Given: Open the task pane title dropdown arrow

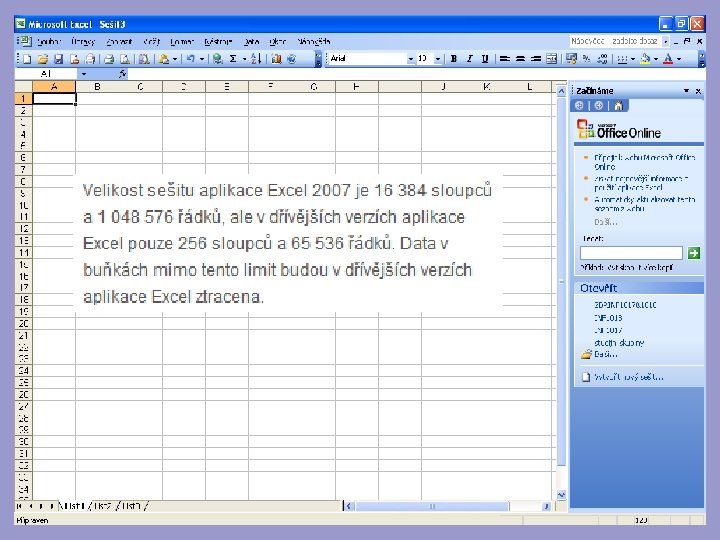Looking at the screenshot, I should point(686,91).
